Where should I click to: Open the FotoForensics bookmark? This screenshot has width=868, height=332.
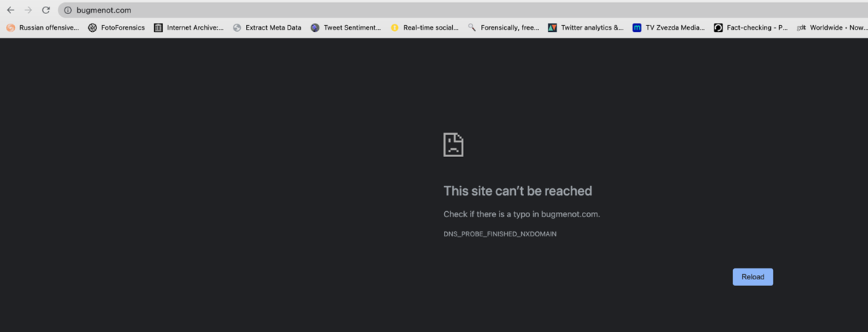tap(116, 27)
